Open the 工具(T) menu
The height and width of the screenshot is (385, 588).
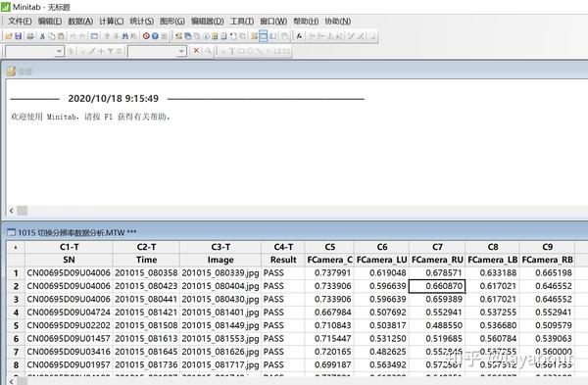pyautogui.click(x=242, y=22)
